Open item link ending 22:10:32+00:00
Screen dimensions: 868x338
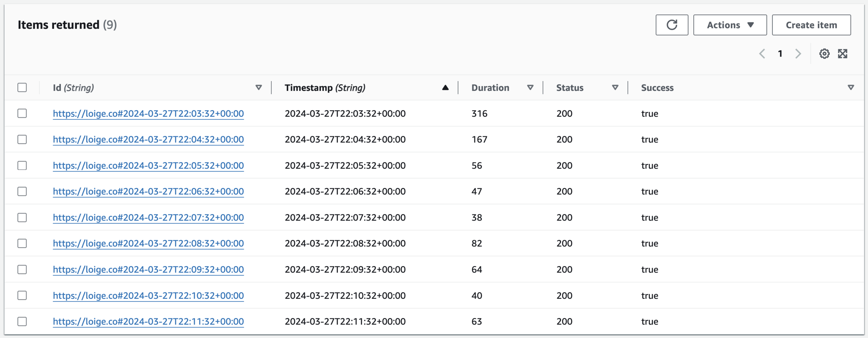[x=148, y=296]
